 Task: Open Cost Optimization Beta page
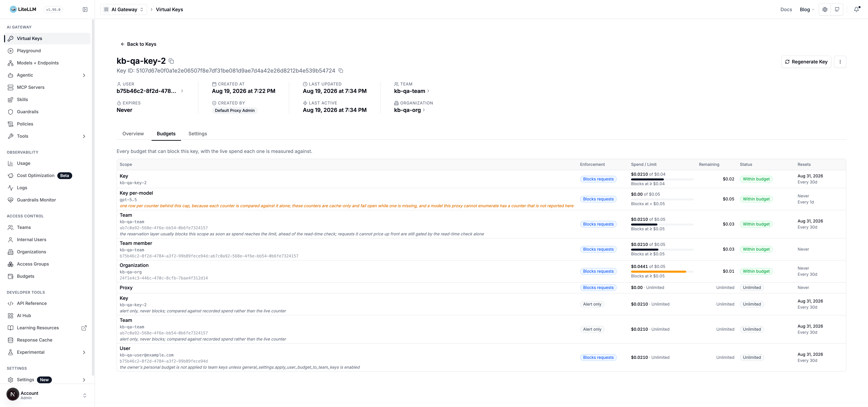click(x=47, y=176)
